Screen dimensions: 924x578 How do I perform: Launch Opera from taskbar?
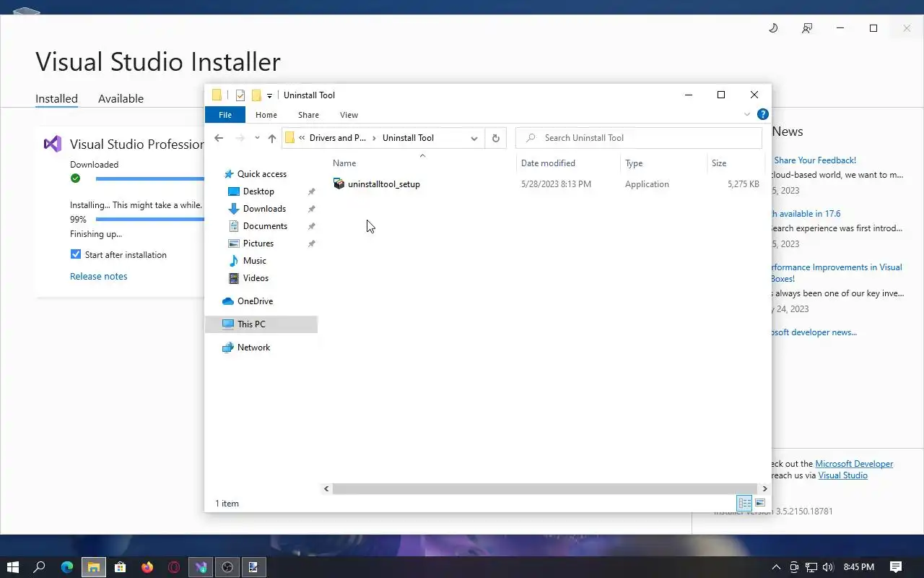click(x=174, y=567)
